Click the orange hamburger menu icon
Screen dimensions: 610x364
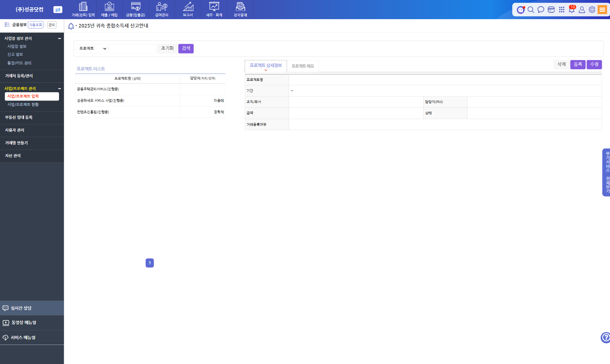[602, 10]
